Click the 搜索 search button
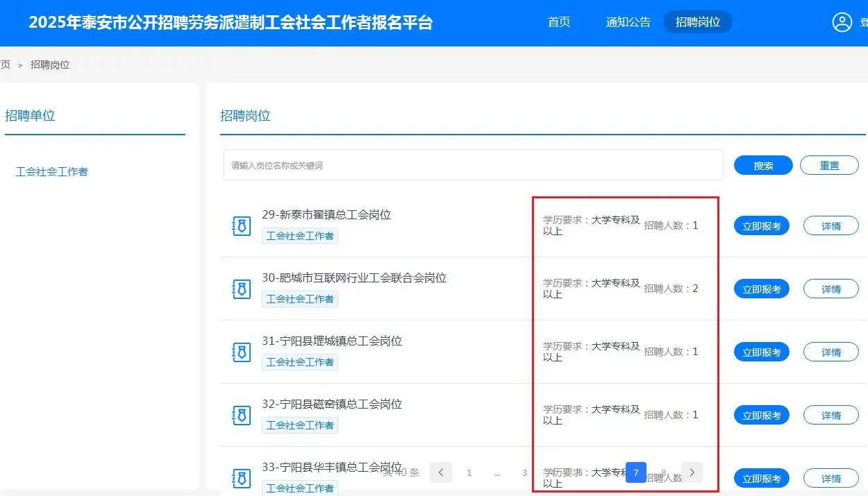868x496 pixels. click(762, 165)
